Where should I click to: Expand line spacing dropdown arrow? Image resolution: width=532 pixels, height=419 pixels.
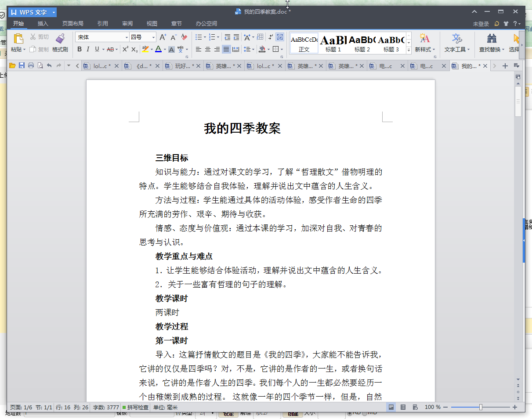(253, 50)
